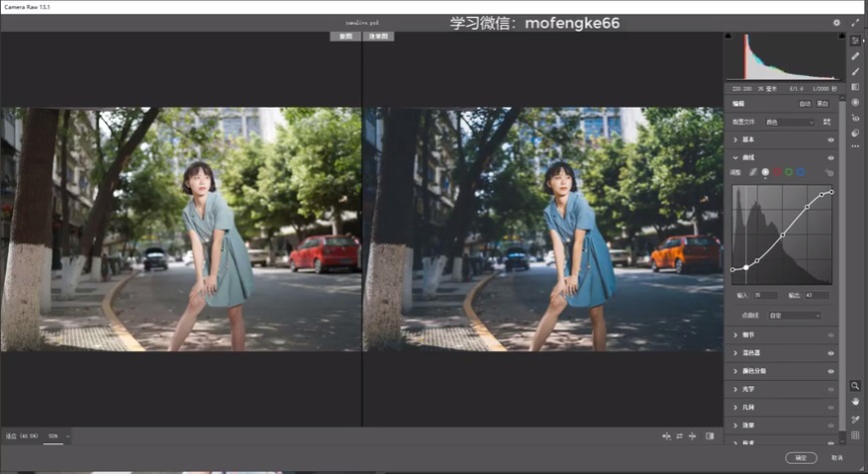
Task: Click the fit-in-view zoom label at bottom left
Action: click(22, 436)
